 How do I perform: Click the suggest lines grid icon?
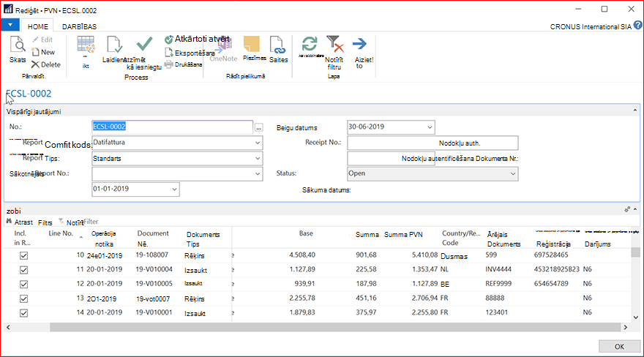pyautogui.click(x=86, y=45)
